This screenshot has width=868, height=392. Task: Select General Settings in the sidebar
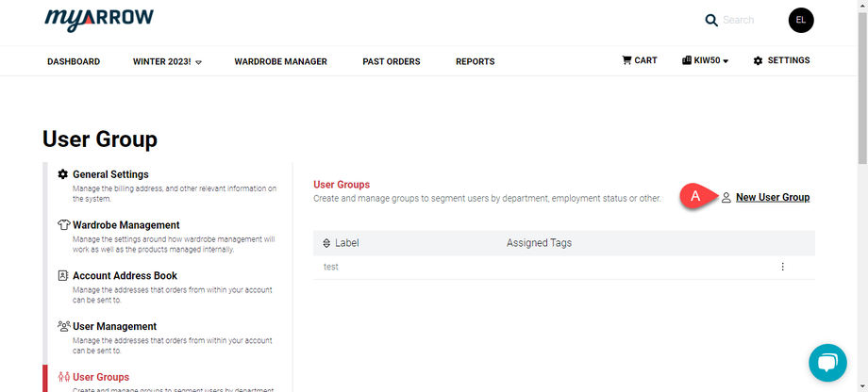[110, 174]
